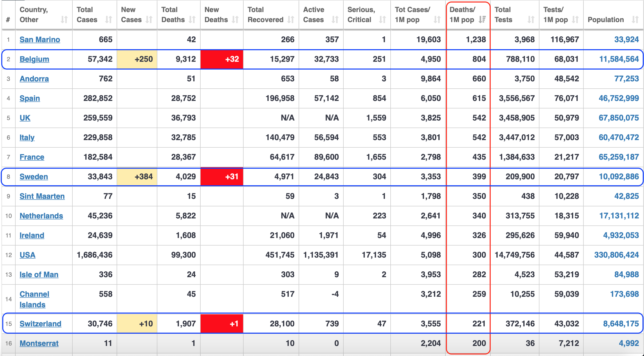Sort by Population arrow icon

(635, 20)
